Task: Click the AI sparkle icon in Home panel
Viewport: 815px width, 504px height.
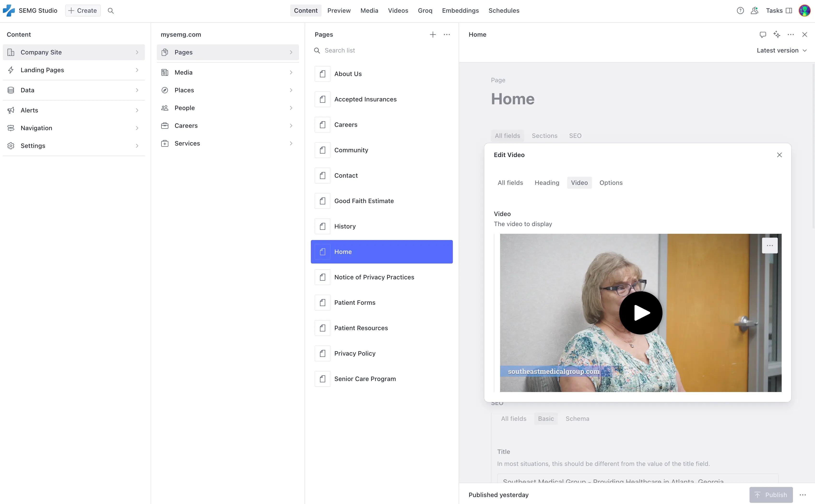Action: pos(777,35)
